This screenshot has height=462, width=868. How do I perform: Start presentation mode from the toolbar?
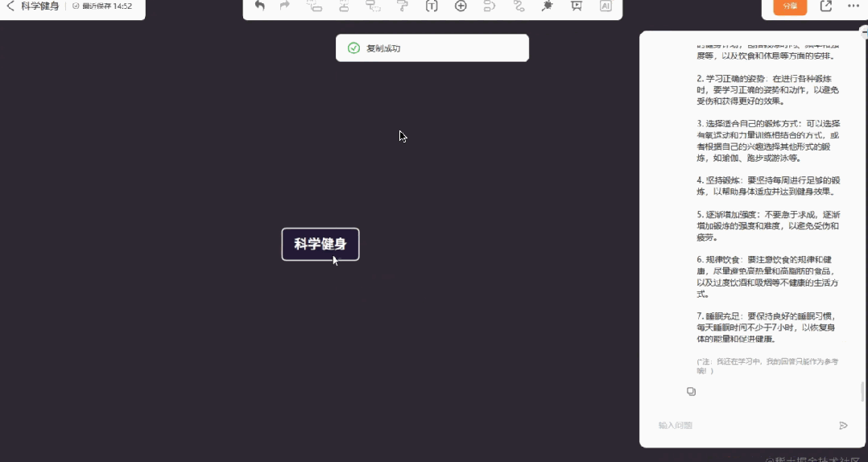pos(577,6)
